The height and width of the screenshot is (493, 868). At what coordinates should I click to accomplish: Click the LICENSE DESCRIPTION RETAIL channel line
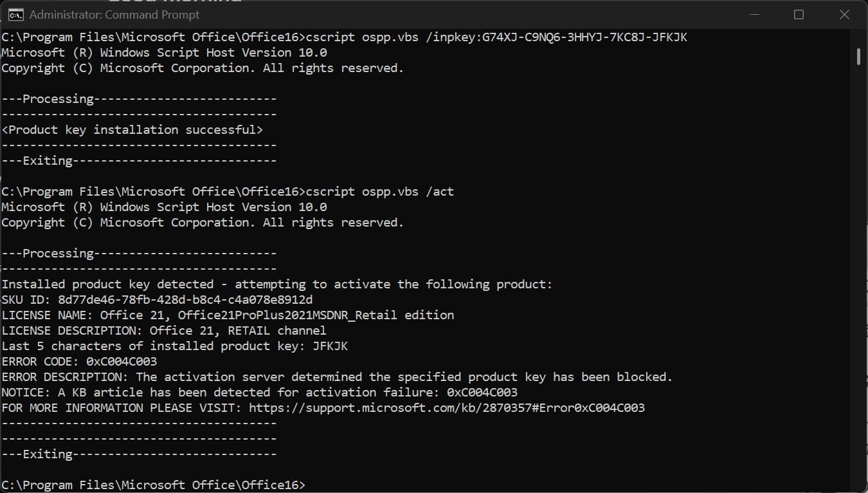[164, 330]
